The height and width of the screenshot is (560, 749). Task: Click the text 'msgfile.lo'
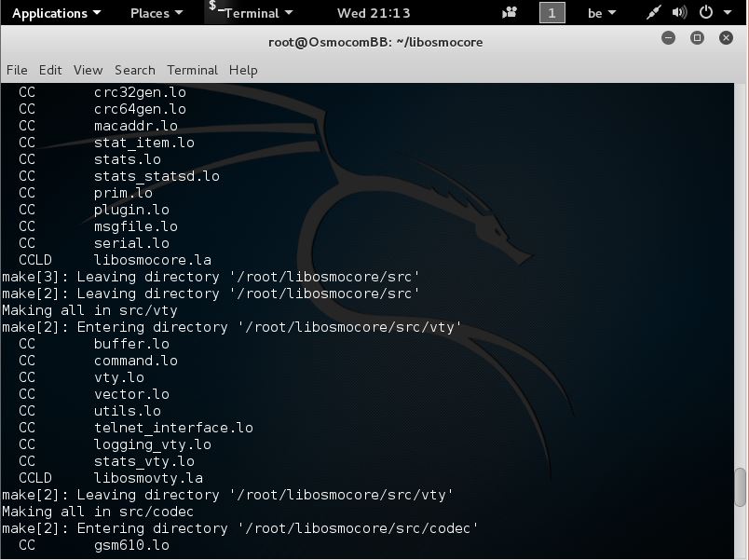pos(136,226)
